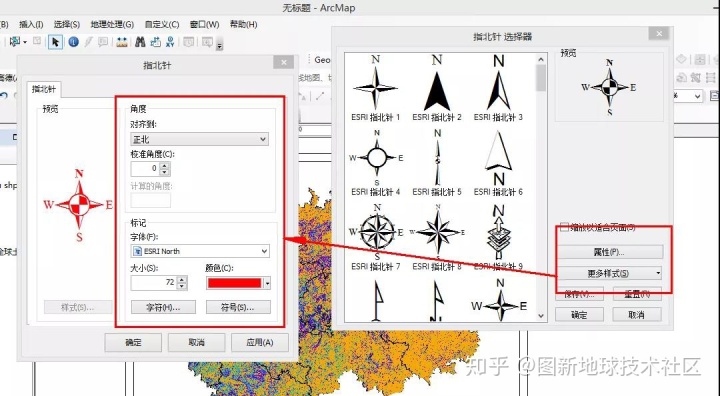Click the 属性(P)... button
This screenshot has width=720, height=396.
click(x=610, y=252)
